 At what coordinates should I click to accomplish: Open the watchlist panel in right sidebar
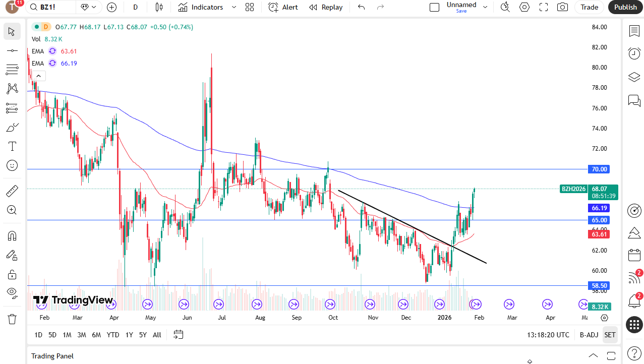coord(634,31)
